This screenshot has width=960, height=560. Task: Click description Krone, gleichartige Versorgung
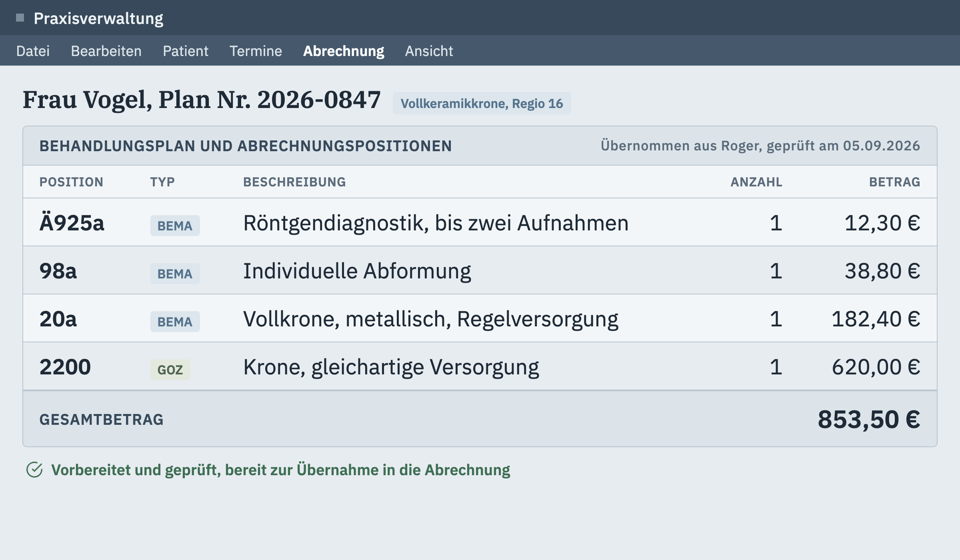click(x=391, y=367)
